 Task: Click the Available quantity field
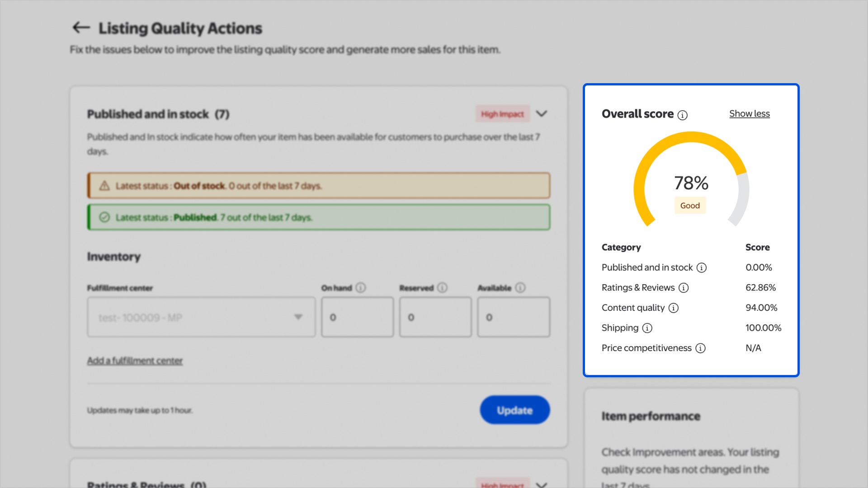[514, 317]
